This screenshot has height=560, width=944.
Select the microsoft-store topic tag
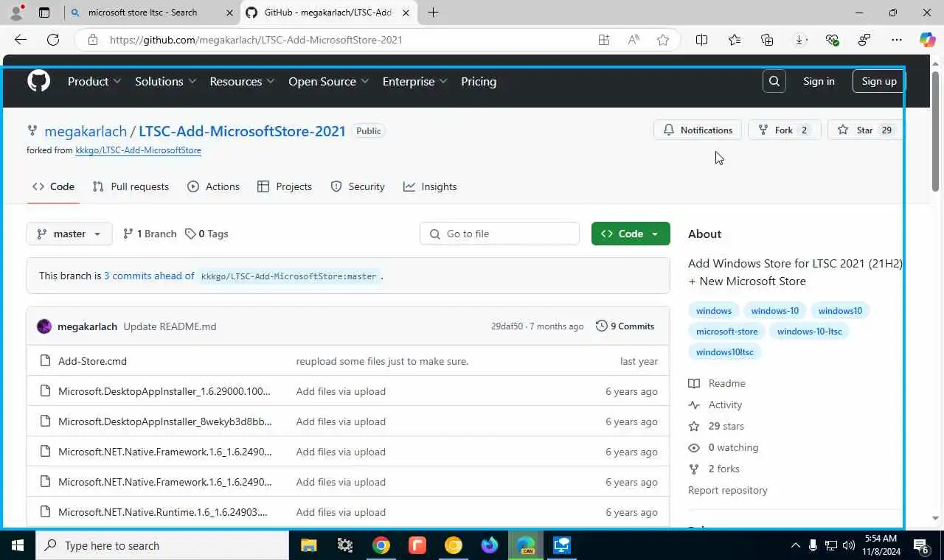pyautogui.click(x=726, y=331)
